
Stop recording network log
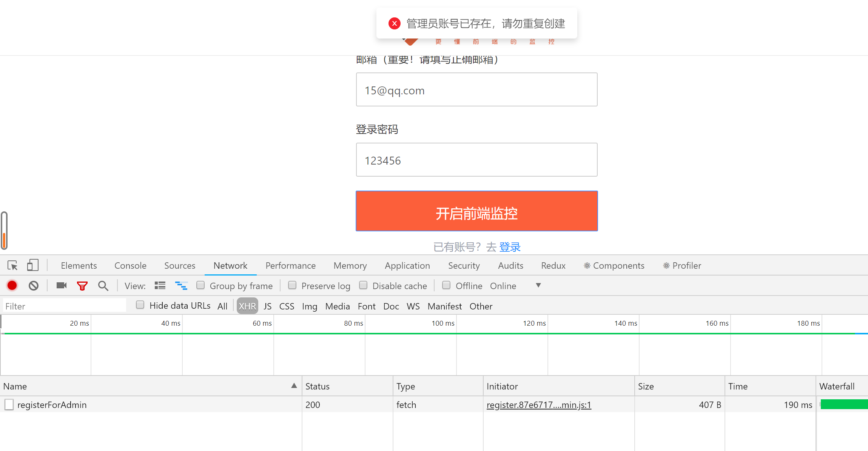(12, 286)
